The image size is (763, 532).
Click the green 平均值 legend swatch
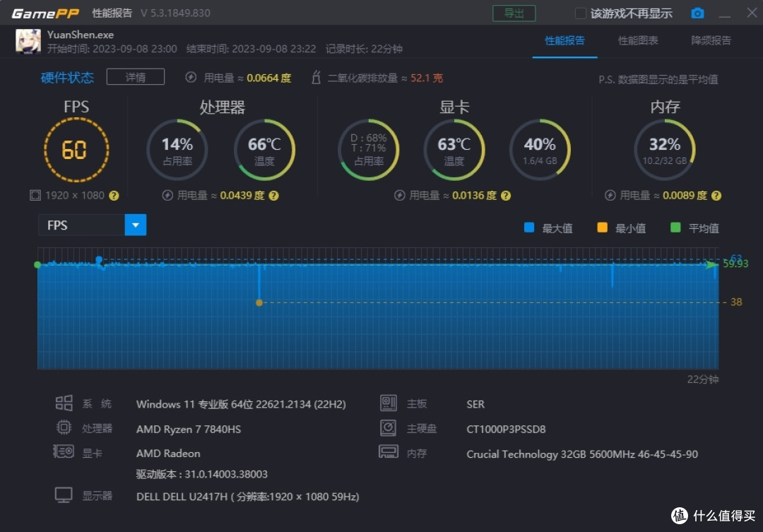675,227
